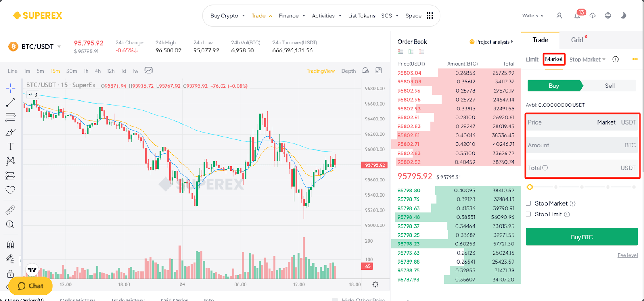Open the Space menu item

point(413,15)
